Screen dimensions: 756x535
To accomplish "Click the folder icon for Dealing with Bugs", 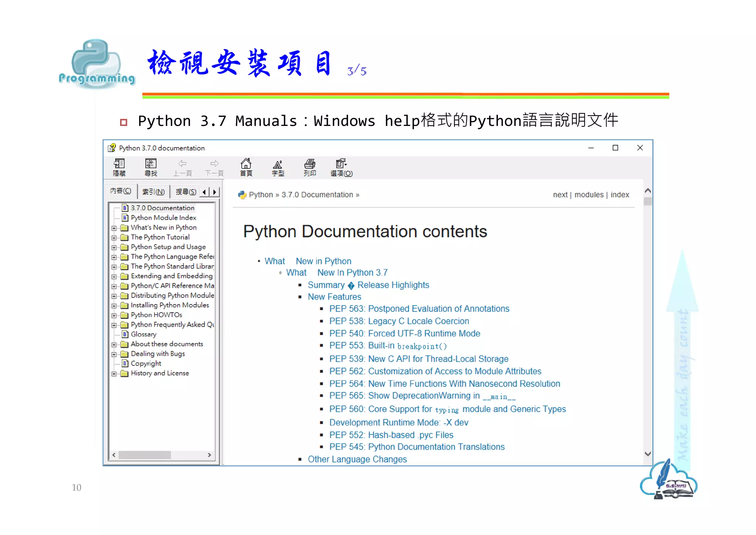I will (x=124, y=354).
